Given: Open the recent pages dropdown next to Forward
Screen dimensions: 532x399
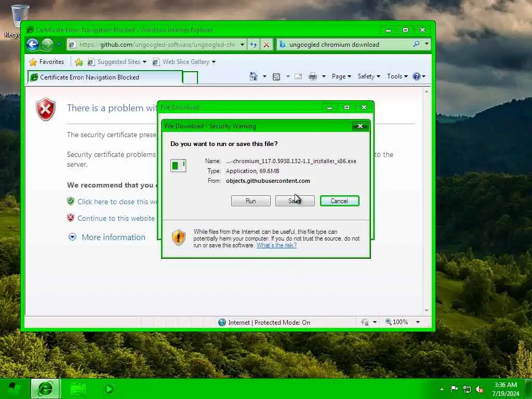Looking at the screenshot, I should click(x=59, y=45).
